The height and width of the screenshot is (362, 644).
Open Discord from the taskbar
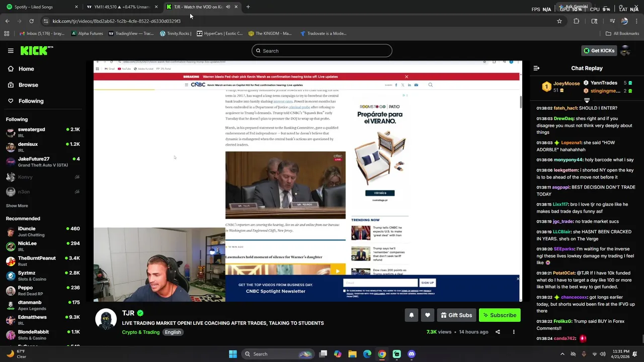click(412, 354)
